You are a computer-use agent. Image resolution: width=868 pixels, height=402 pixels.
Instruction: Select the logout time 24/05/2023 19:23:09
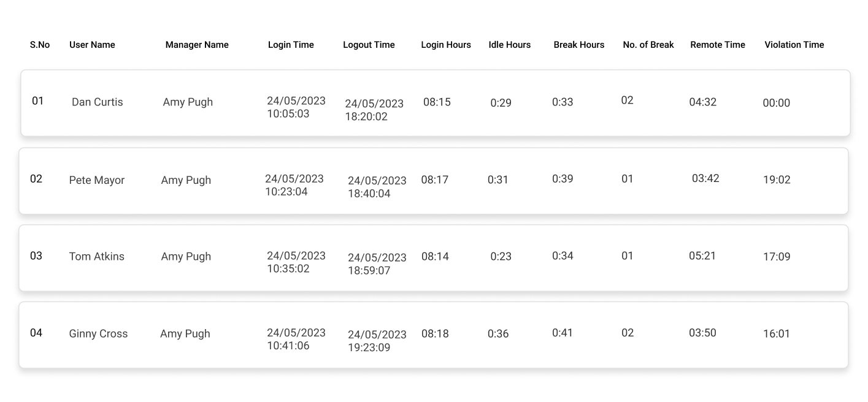377,341
